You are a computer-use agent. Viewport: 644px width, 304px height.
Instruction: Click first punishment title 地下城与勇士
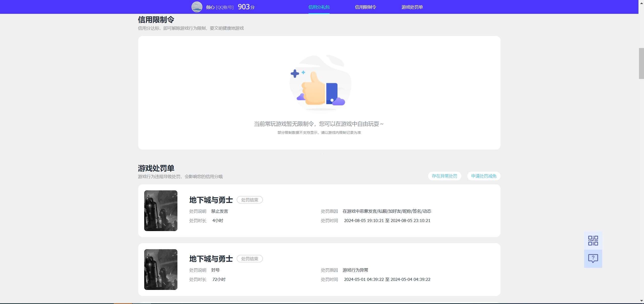[211, 200]
